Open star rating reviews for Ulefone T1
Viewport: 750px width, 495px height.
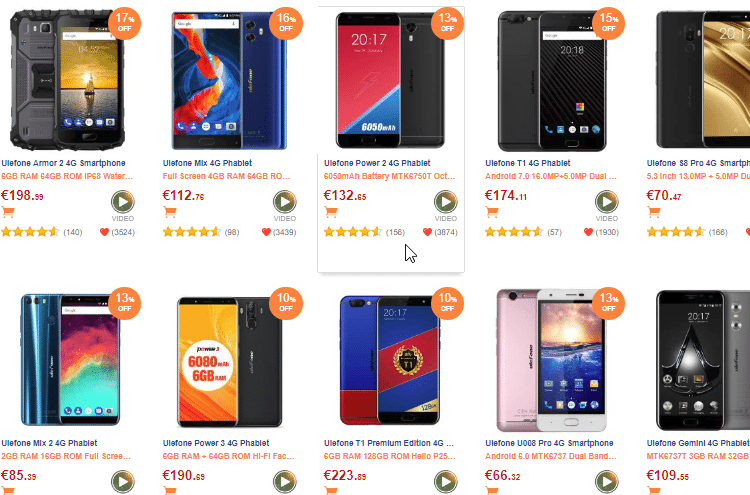click(513, 232)
